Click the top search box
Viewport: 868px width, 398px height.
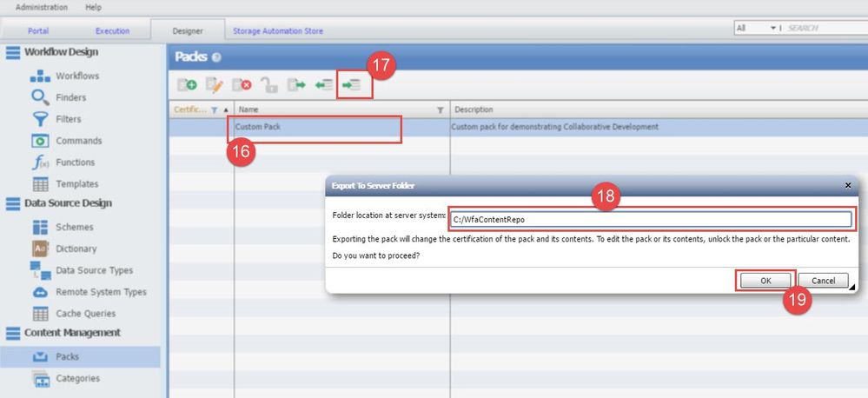pyautogui.click(x=825, y=28)
